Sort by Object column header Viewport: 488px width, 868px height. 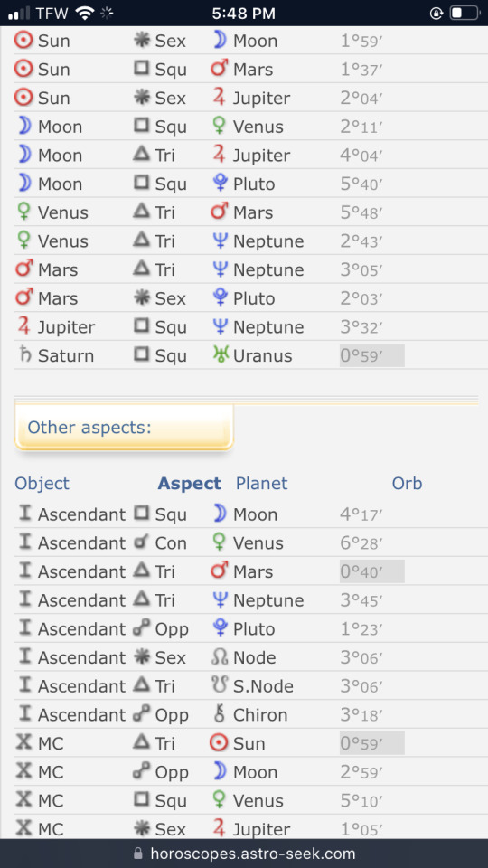coord(42,483)
